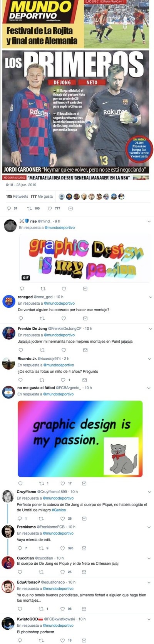Click the reply icon with 57 replies

pos(9,209)
